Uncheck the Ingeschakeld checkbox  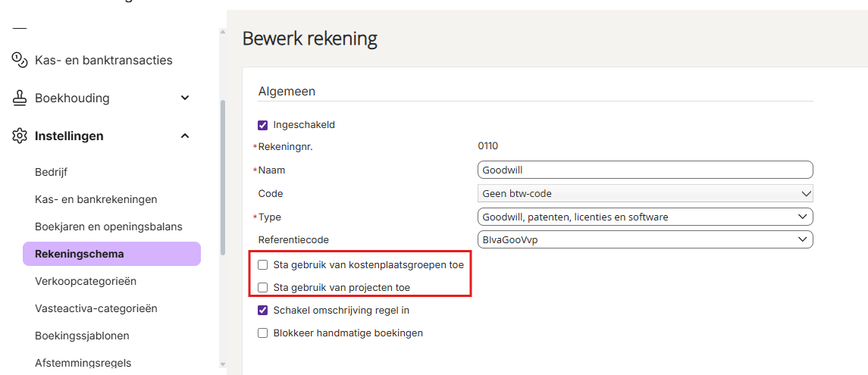(x=263, y=124)
